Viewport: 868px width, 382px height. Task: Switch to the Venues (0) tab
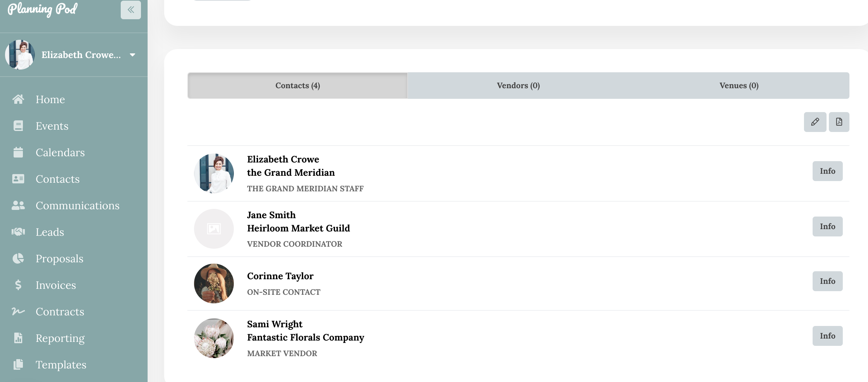739,86
